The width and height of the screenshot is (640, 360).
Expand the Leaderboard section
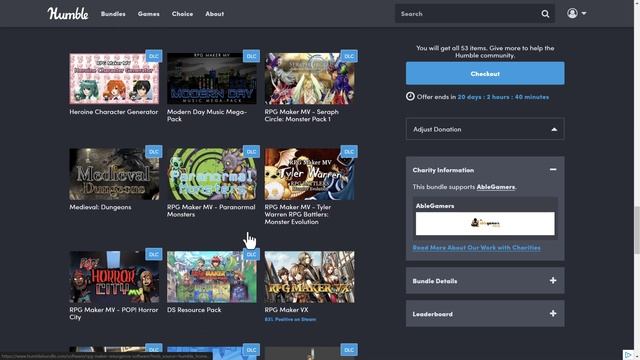485,314
